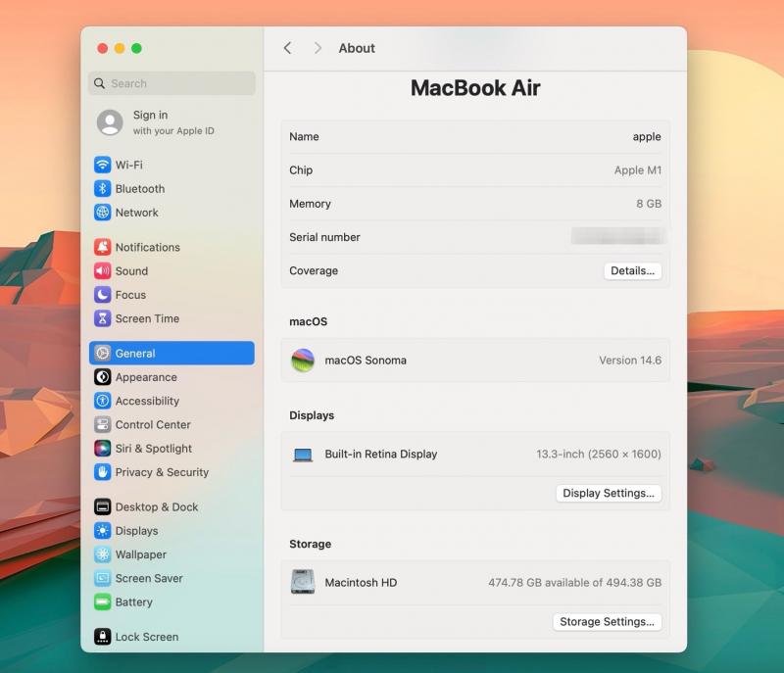This screenshot has width=784, height=673.
Task: Select the Network globe icon
Action: 103,213
